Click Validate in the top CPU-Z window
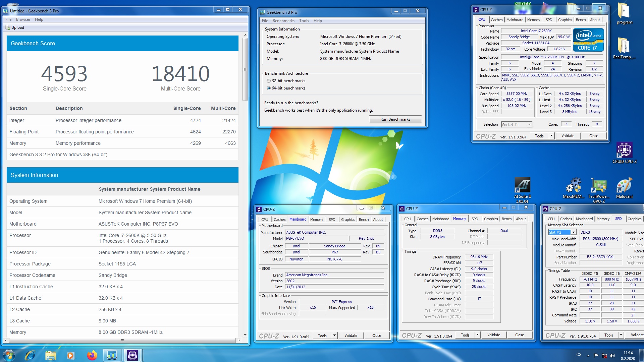Image resolution: width=644 pixels, height=362 pixels. point(568,136)
